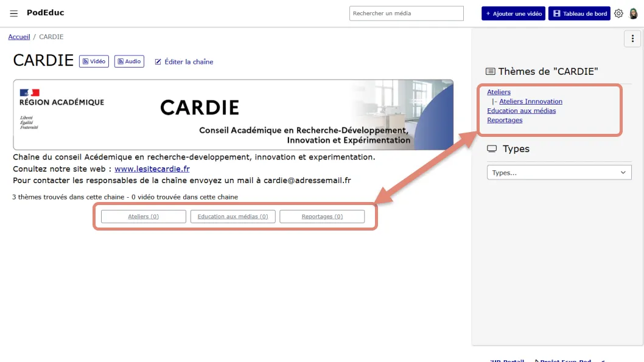Open the gear settings icon

point(618,13)
